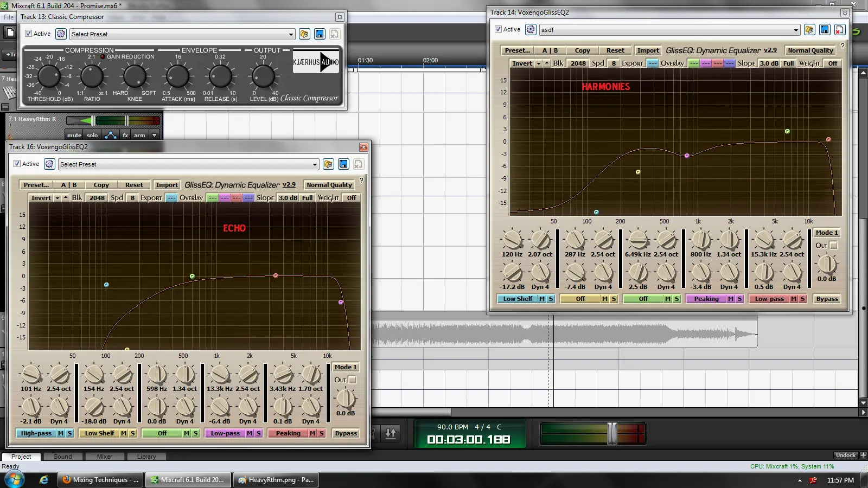Toggle Active checkbox in Track 14 GlissEQ
The height and width of the screenshot is (488, 868).
[x=498, y=29]
